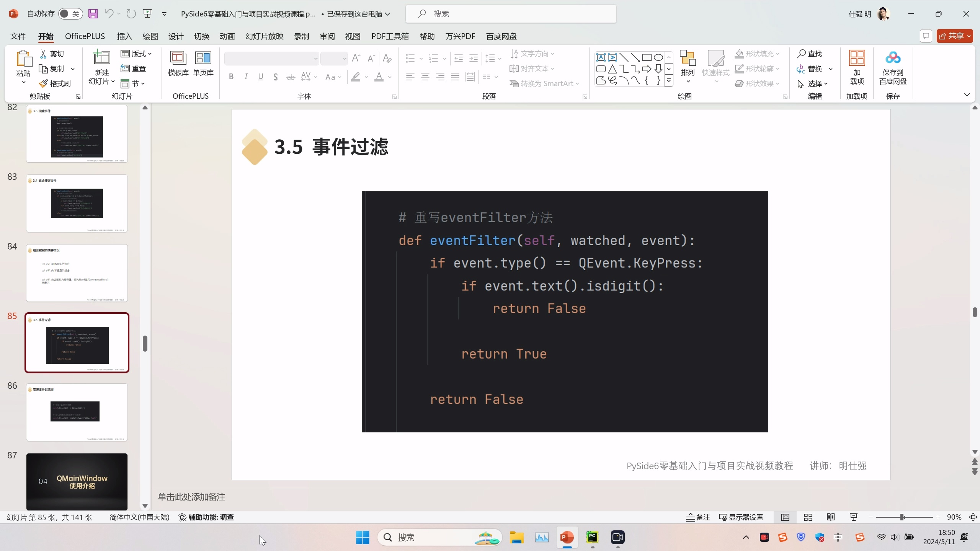
Task: Click the 转换为SmartArt button
Action: (x=544, y=83)
